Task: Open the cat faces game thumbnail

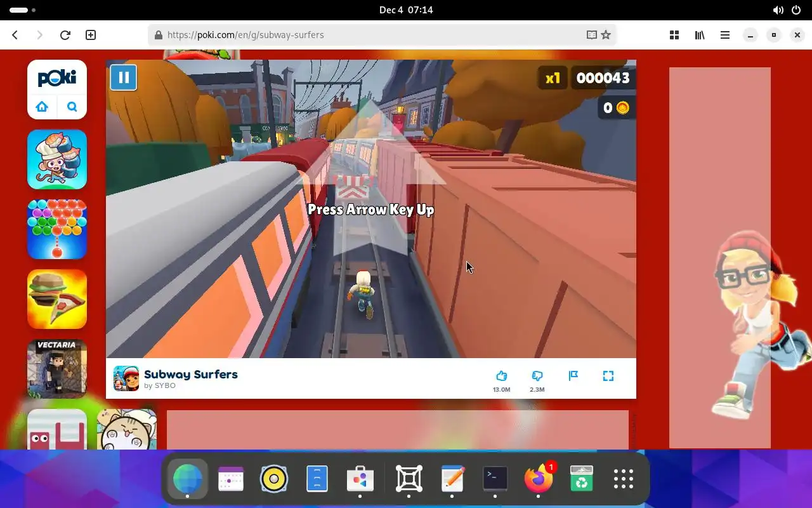Action: 127,429
